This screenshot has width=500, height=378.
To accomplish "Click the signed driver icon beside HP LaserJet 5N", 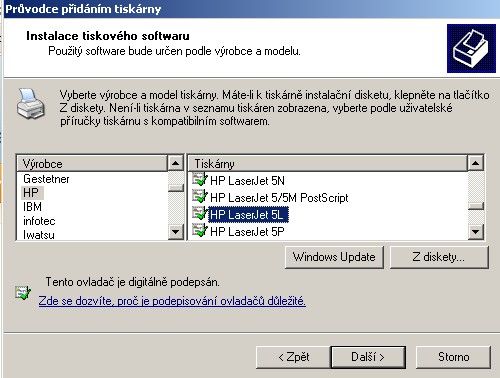I will pos(200,180).
